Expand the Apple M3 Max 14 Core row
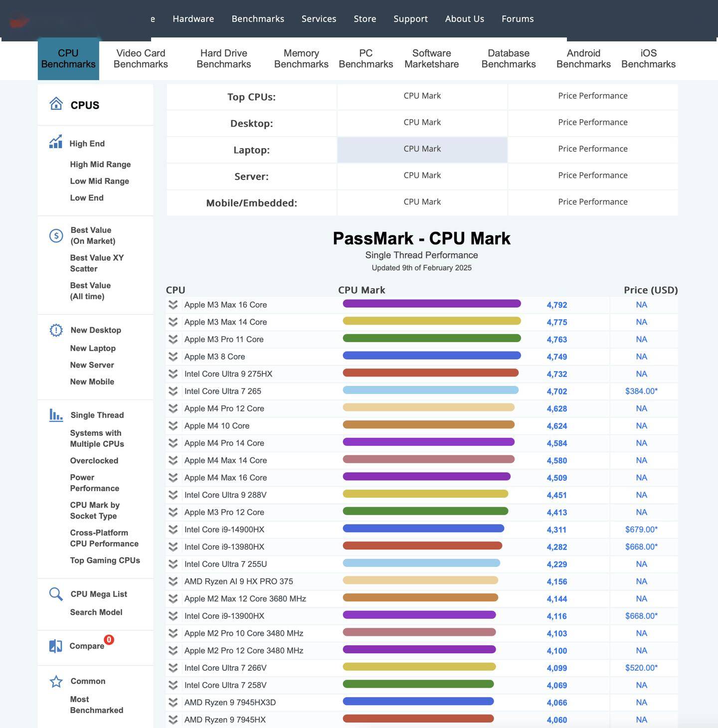This screenshot has height=728, width=718. (x=173, y=322)
